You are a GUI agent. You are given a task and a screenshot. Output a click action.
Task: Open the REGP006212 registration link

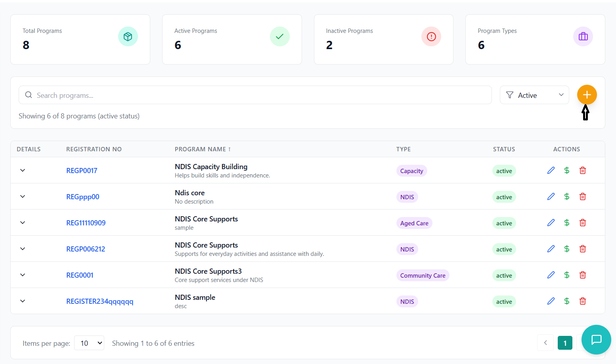[86, 249]
